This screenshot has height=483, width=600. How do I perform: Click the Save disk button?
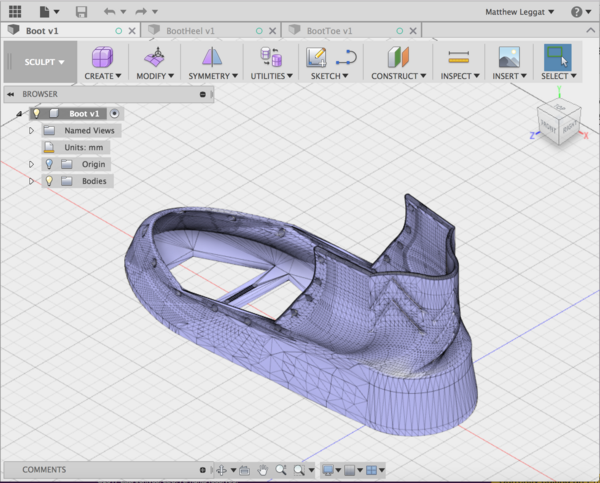click(x=81, y=12)
